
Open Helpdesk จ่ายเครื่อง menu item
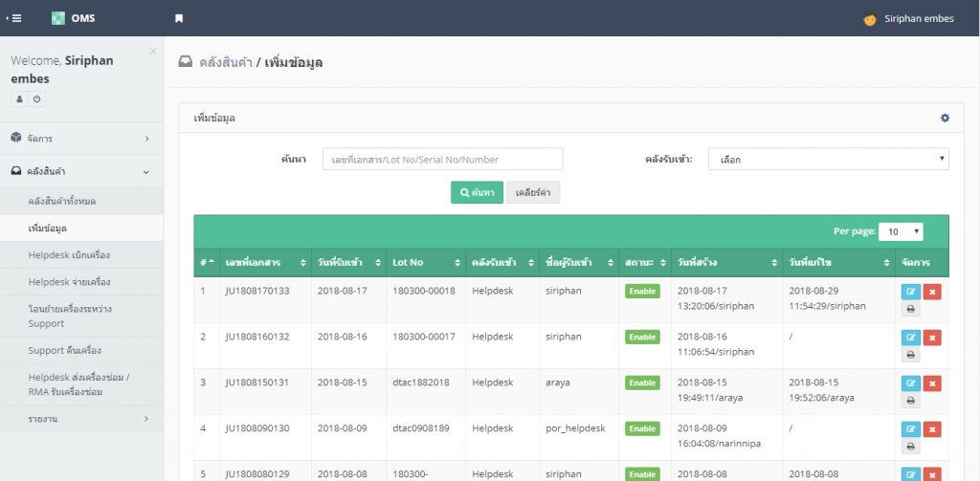click(x=82, y=282)
